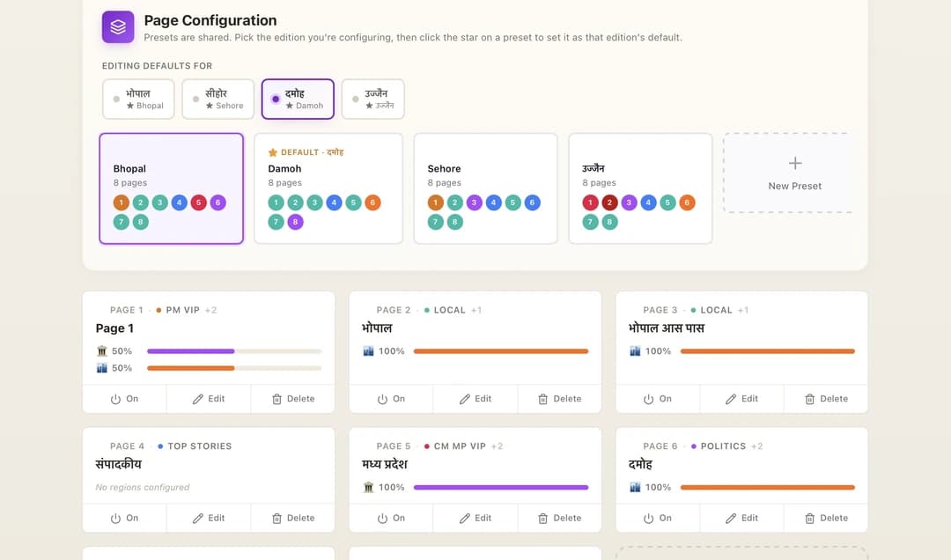The image size is (951, 560).
Task: Toggle the On switch on the भोपाल page card
Action: (390, 398)
